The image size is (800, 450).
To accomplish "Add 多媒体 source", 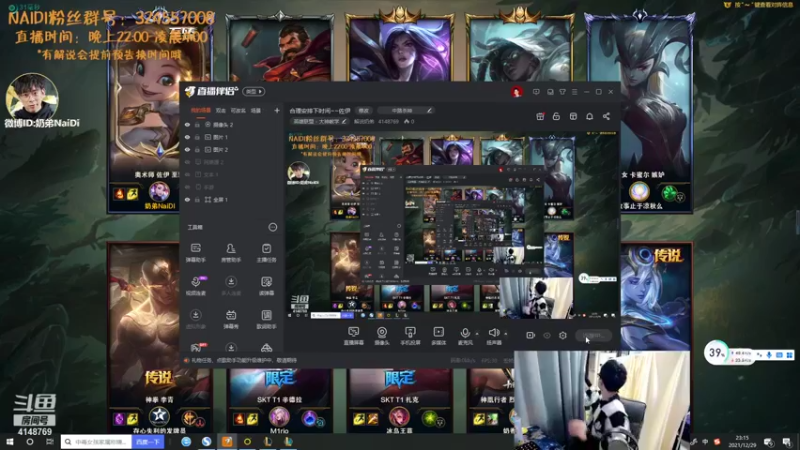I will tap(438, 336).
